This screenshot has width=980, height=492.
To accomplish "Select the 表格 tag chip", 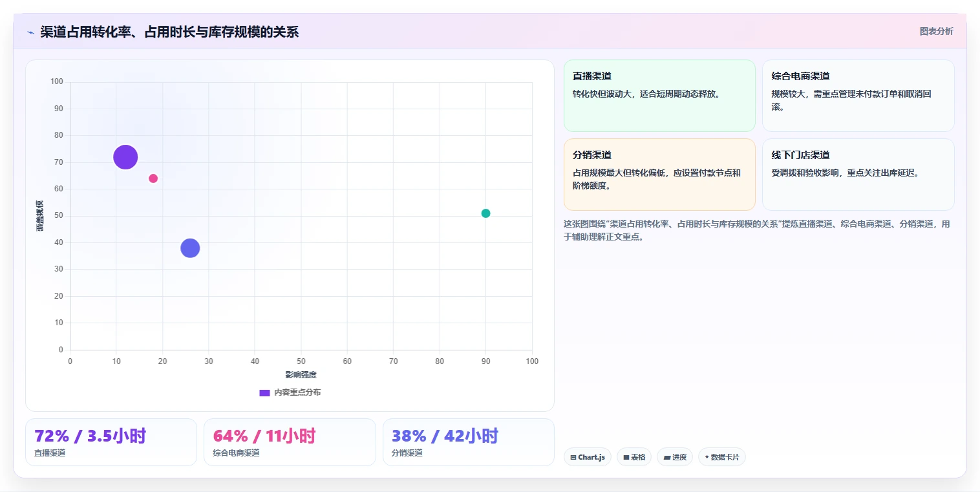I will click(x=634, y=457).
